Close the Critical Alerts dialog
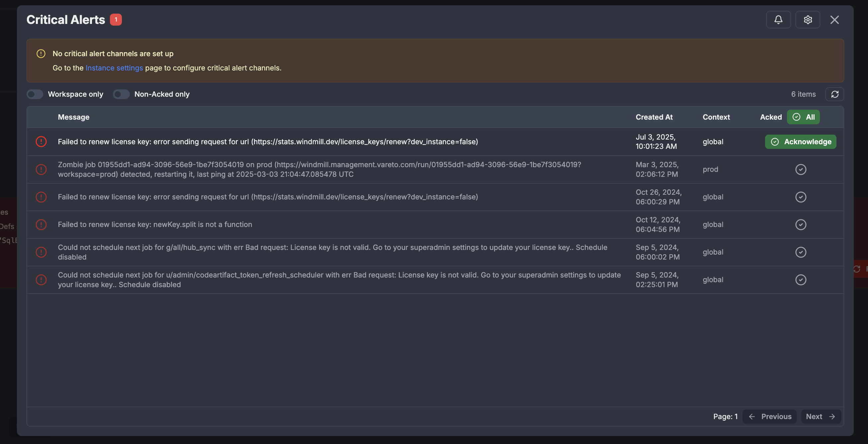The image size is (868, 444). 834,20
